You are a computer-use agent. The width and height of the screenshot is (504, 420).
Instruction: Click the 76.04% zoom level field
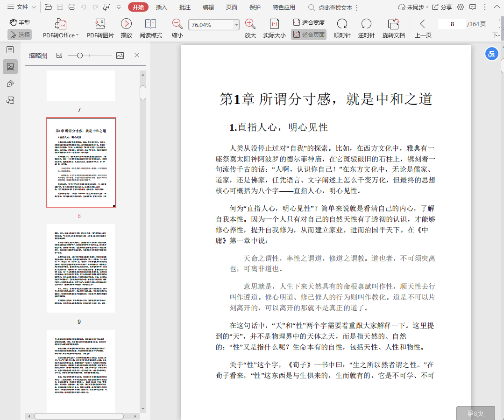[211, 25]
